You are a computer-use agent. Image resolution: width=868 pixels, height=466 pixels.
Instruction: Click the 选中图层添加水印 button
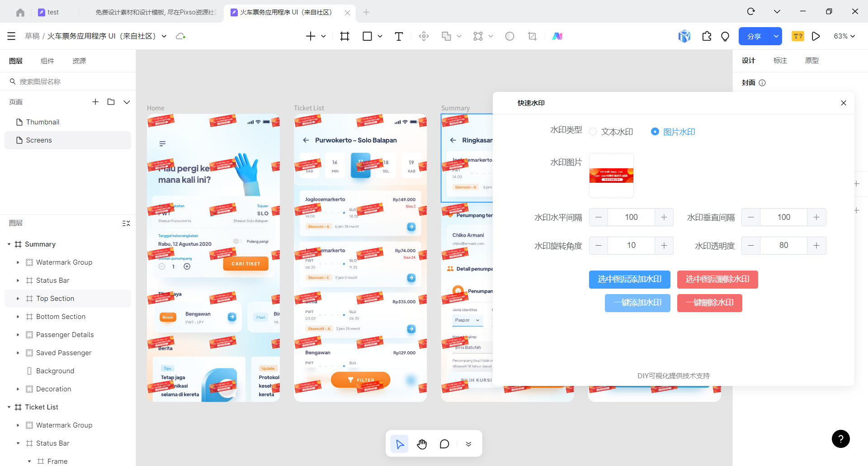click(x=629, y=279)
